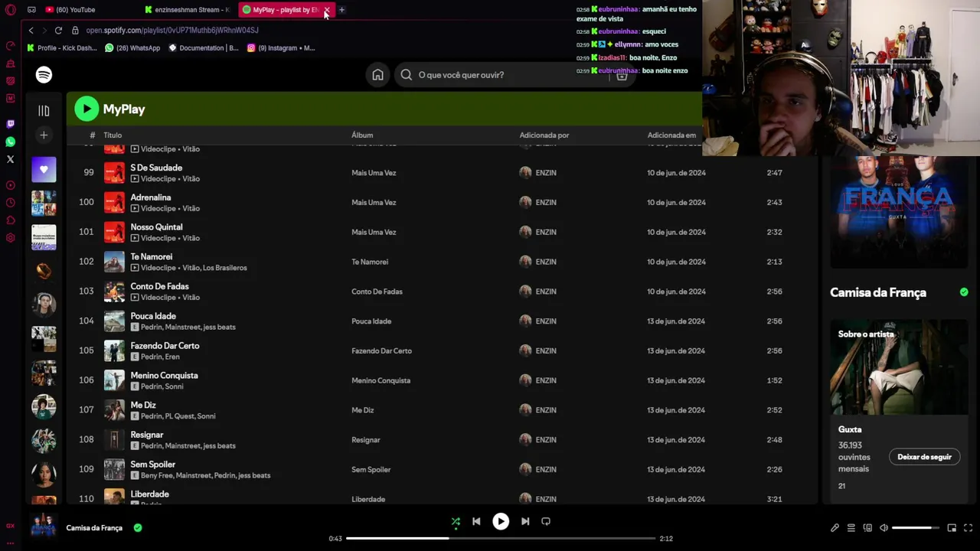Image resolution: width=980 pixels, height=551 pixels.
Task: Click the address bar URL
Action: click(172, 31)
